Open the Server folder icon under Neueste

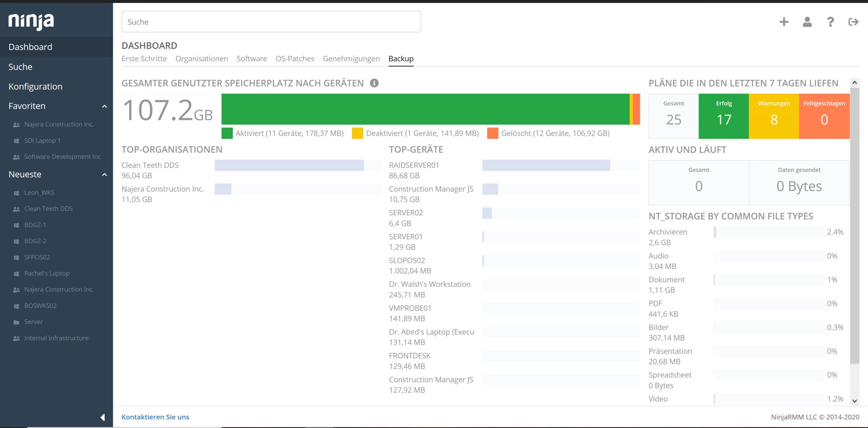(x=16, y=322)
